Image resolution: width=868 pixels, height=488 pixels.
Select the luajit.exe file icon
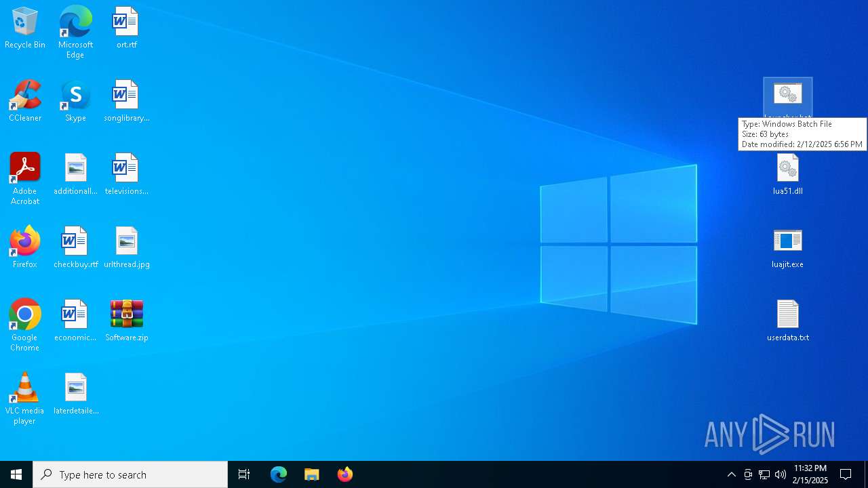point(788,247)
